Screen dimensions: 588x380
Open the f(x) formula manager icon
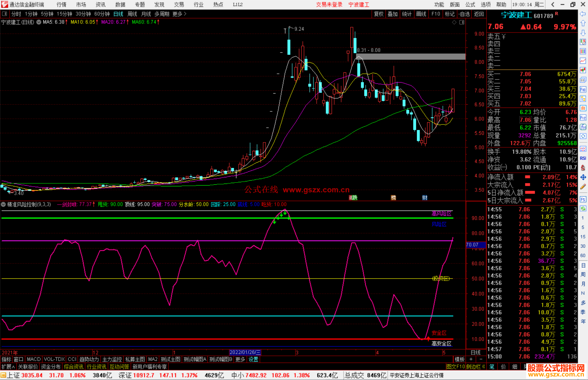(x=583, y=127)
